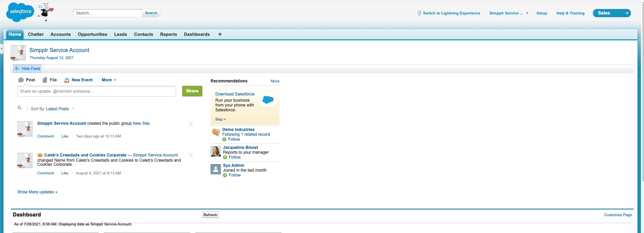Comment on the Caleb's Crawdads name change post
Viewport: 644px width, 233px height.
(46, 173)
